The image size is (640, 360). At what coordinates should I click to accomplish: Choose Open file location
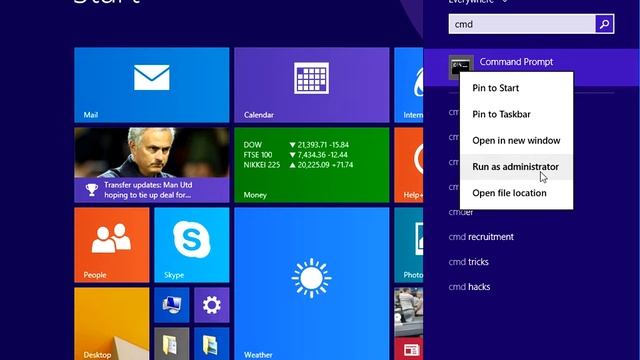[516, 193]
